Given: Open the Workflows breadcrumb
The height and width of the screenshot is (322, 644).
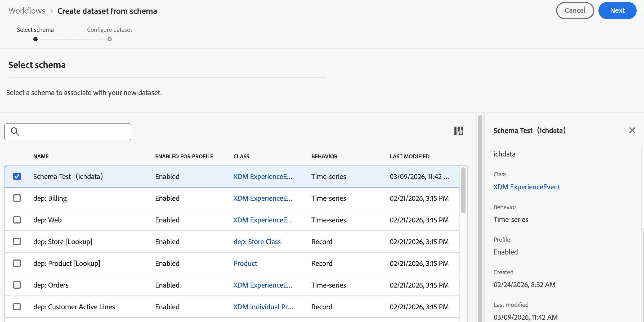Looking at the screenshot, I should click(x=27, y=11).
